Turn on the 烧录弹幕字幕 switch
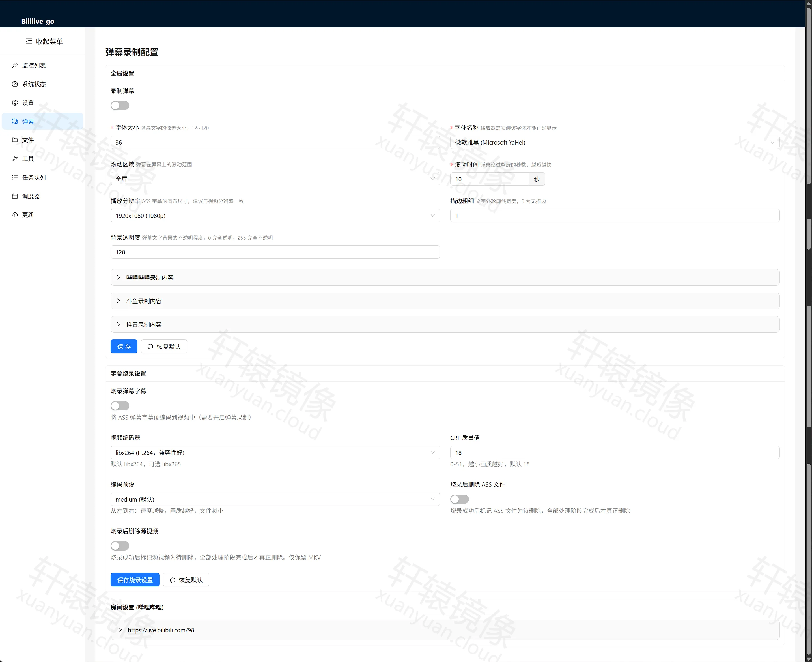The width and height of the screenshot is (812, 662). 120,406
